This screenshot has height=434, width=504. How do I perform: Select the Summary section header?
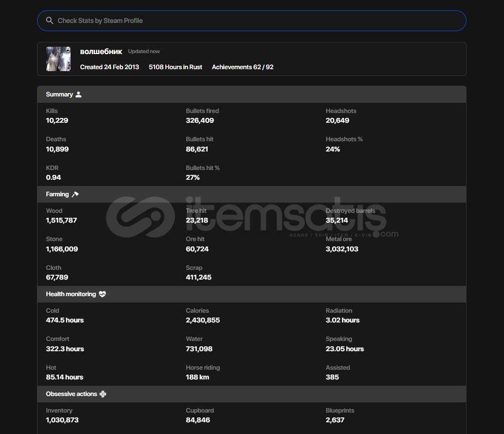click(x=252, y=94)
